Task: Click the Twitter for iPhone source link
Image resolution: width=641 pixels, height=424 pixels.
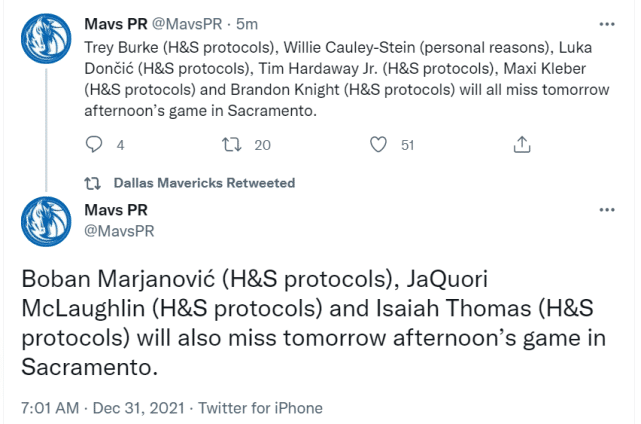Action: pyautogui.click(x=260, y=408)
